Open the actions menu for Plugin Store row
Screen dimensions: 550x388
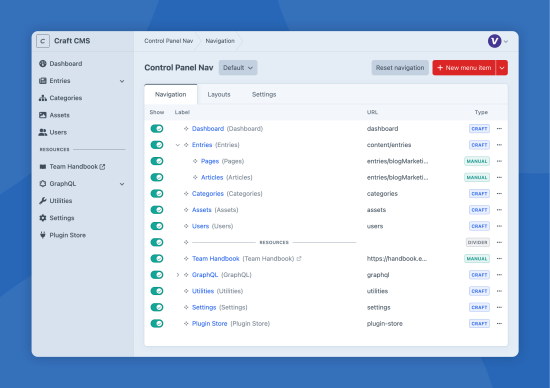pyautogui.click(x=499, y=323)
